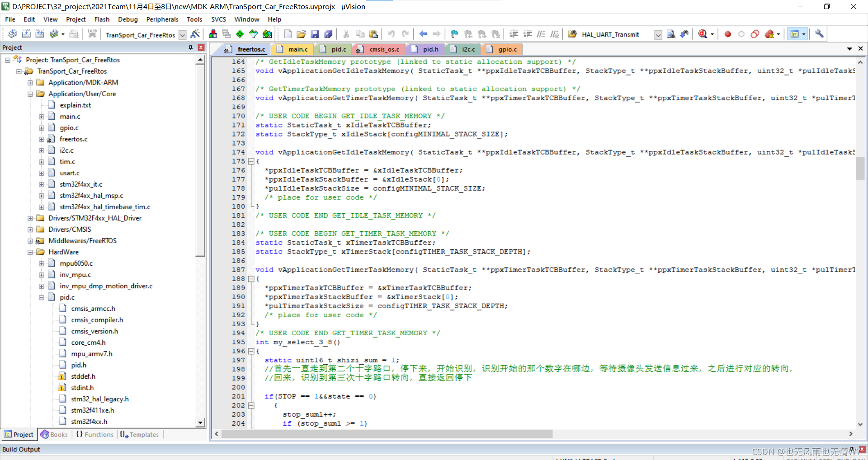868x460 pixels.
Task: Click the Batch Build icon
Action: tap(54, 34)
